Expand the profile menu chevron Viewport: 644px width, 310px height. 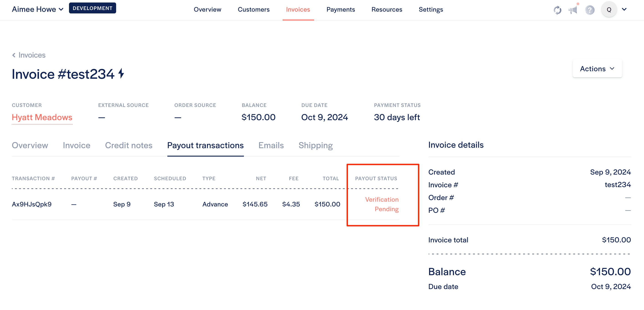point(624,9)
